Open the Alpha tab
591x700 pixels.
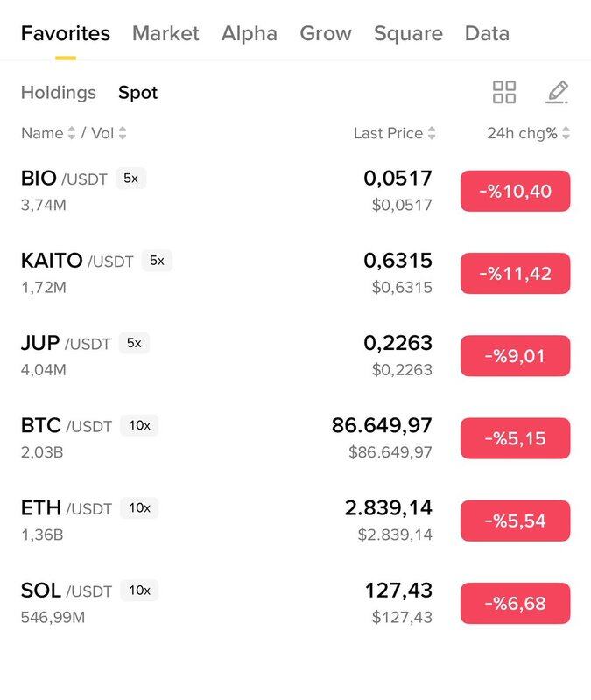tap(249, 33)
